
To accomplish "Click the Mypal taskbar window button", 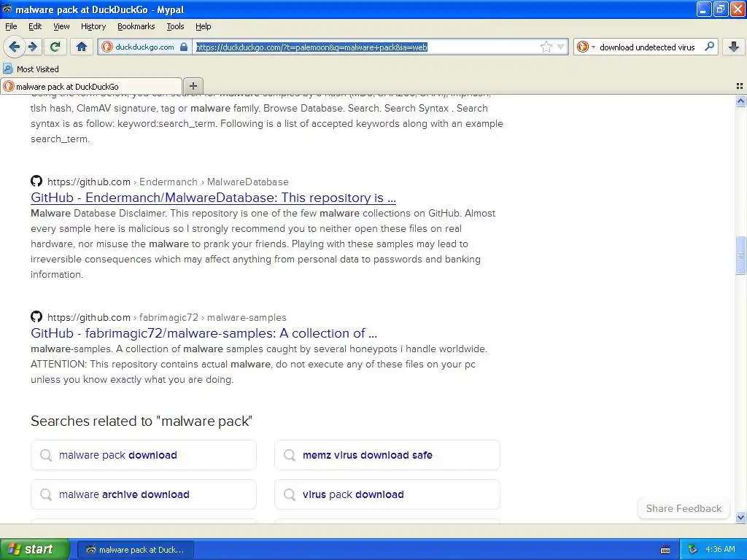I will 135,550.
